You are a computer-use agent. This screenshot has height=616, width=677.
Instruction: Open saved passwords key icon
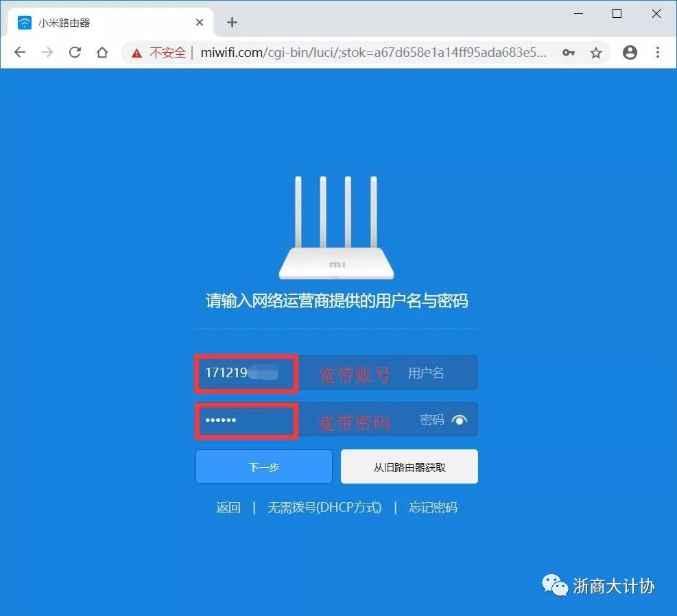click(569, 53)
